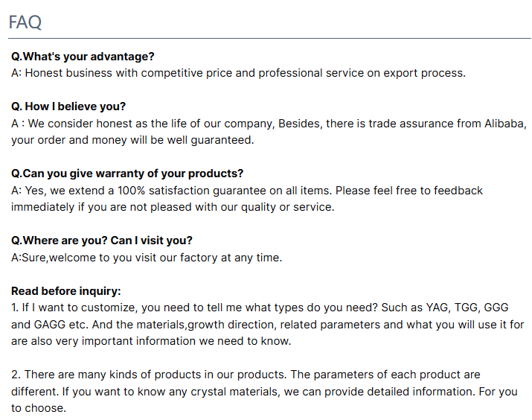Select "Where are you? Can I visit you?" question
Viewport: 532px width, 420px height.
(102, 241)
